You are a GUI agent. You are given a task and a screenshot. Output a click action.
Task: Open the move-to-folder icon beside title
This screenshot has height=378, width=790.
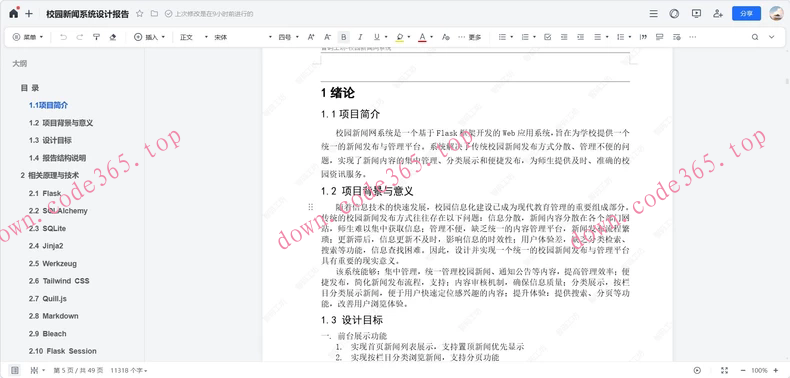click(x=154, y=14)
